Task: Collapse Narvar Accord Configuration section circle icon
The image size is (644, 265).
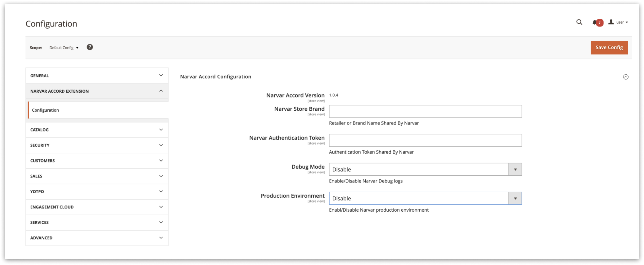Action: pyautogui.click(x=625, y=77)
